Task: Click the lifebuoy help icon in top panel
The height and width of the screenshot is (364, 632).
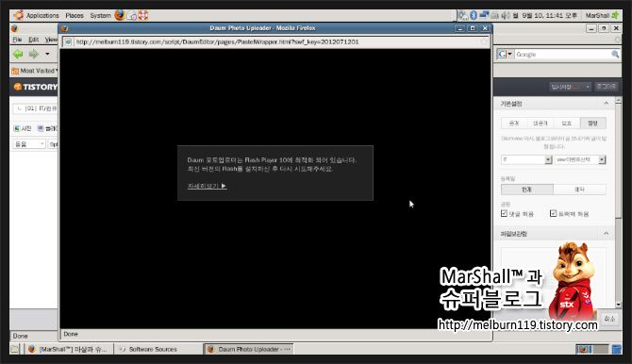Action: 143,15
